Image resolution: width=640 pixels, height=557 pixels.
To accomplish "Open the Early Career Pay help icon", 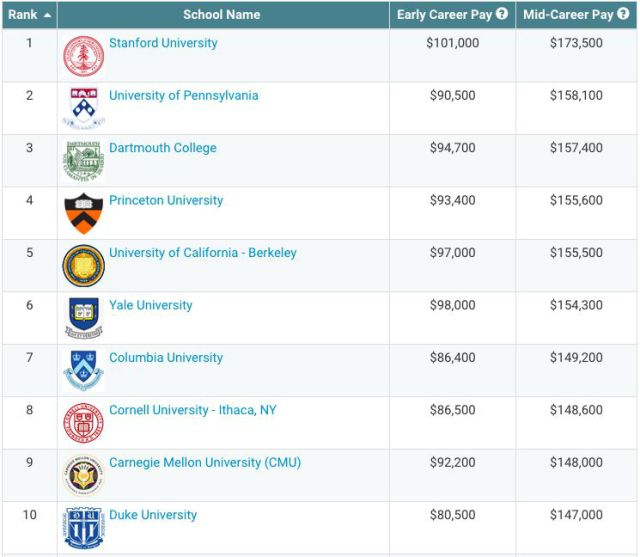I will [x=502, y=14].
